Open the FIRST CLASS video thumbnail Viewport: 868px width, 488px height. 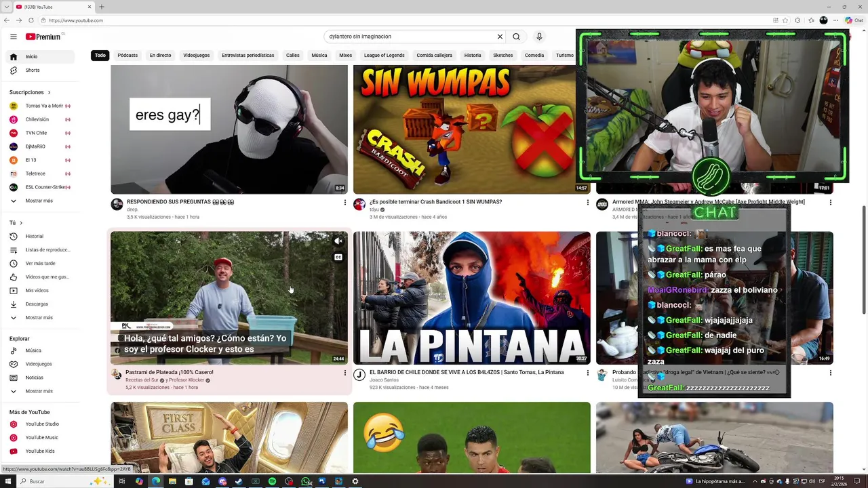pos(229,437)
